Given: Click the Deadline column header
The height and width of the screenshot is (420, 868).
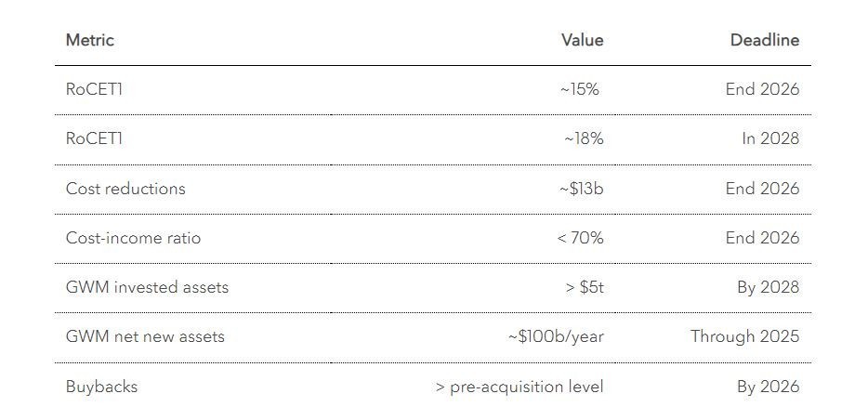Looking at the screenshot, I should [764, 40].
